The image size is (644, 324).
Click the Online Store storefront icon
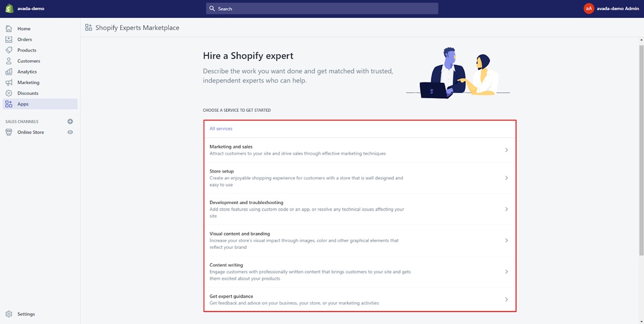tap(9, 132)
